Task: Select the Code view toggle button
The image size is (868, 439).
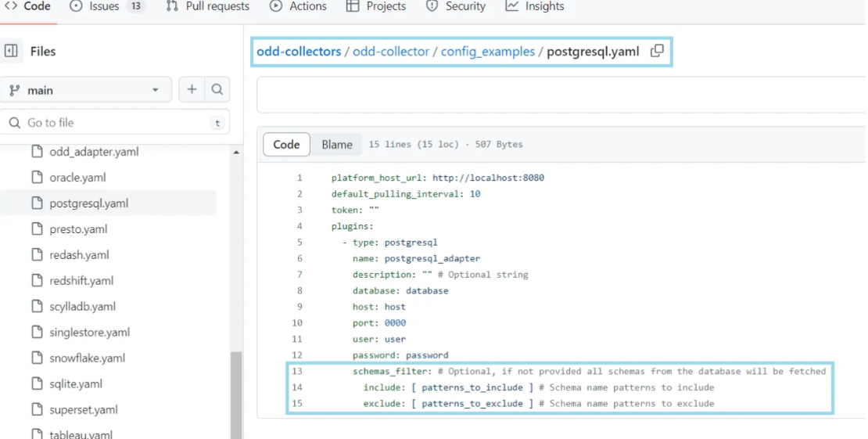Action: (x=286, y=144)
